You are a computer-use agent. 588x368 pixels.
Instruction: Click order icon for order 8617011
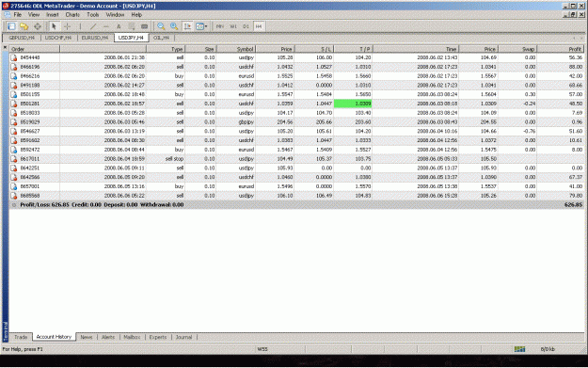click(x=14, y=159)
